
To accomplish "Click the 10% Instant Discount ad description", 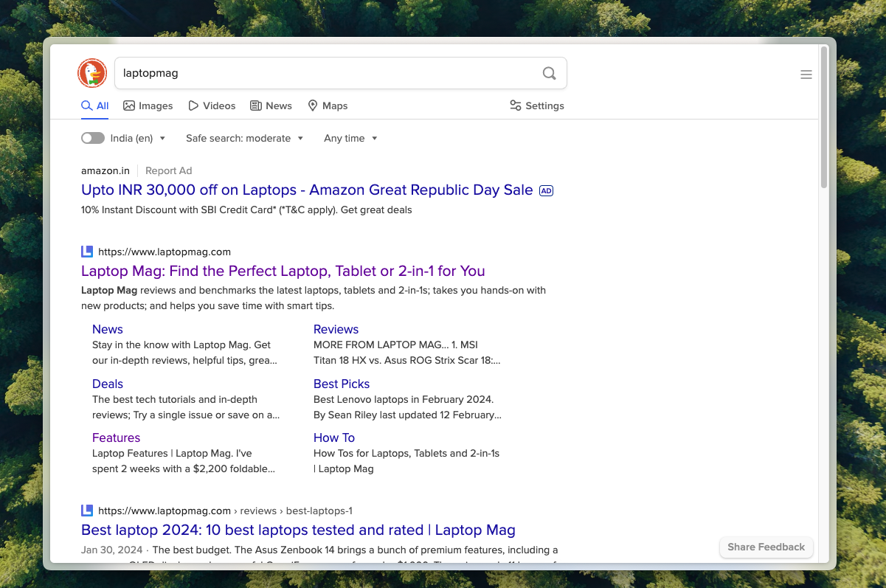I will [246, 210].
